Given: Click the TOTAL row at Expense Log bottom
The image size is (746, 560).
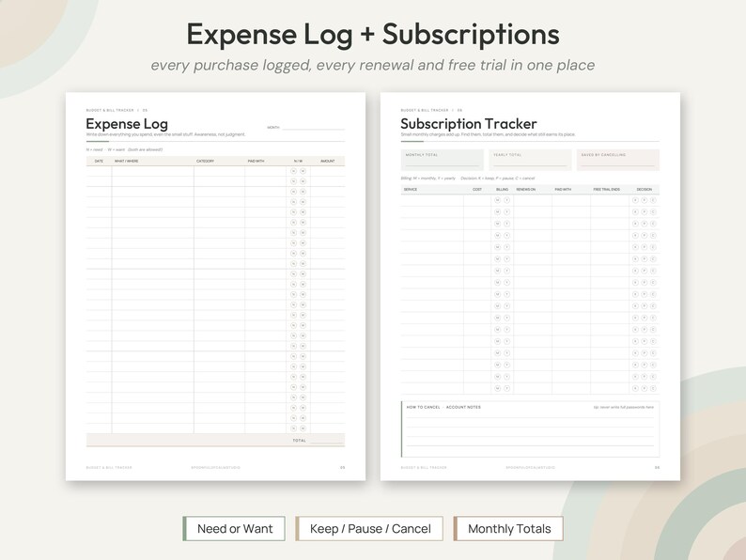Looking at the screenshot, I should [x=215, y=440].
